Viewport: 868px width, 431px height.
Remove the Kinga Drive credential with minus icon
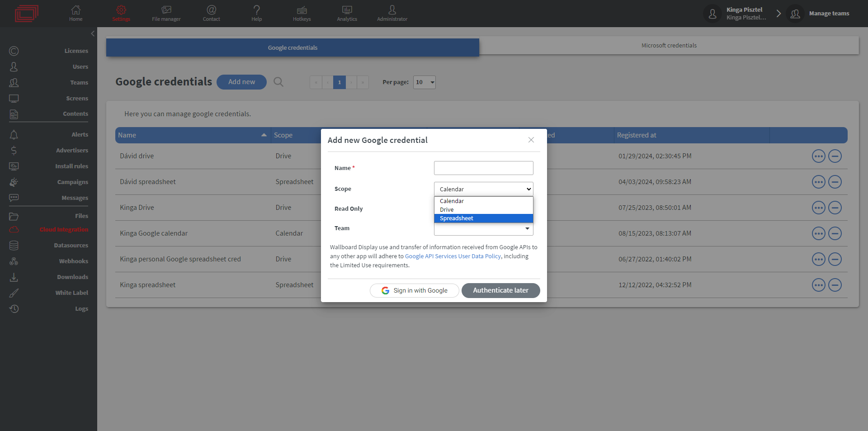[835, 208]
